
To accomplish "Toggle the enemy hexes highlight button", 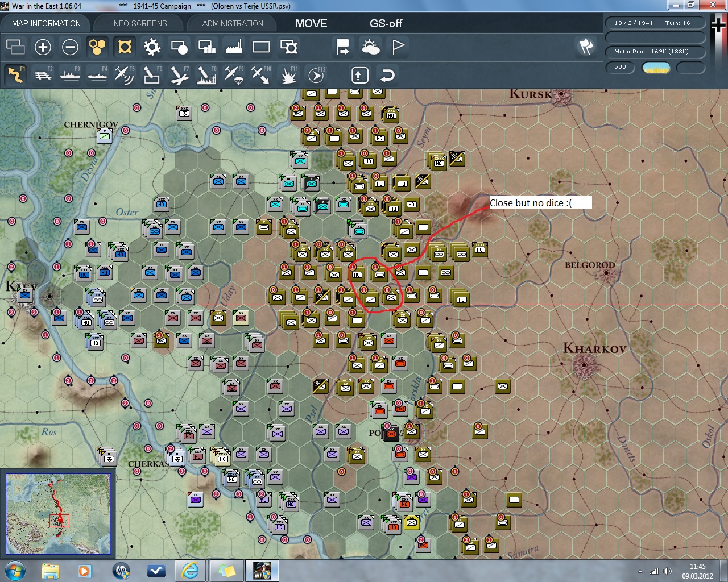I will [125, 47].
